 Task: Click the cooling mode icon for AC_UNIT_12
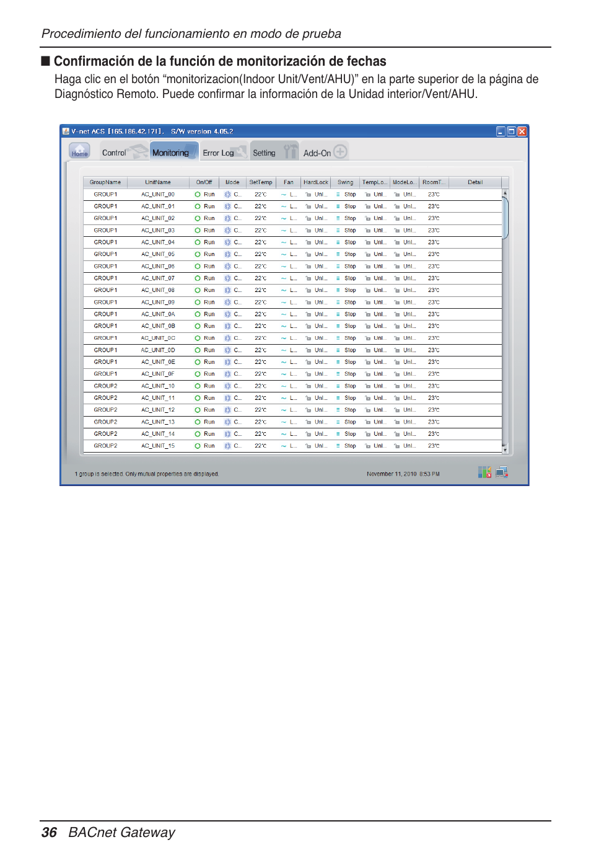point(227,410)
